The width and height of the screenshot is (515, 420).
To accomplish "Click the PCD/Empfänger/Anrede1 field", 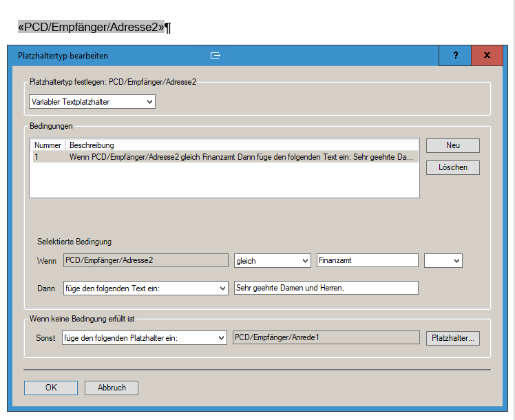I will [x=326, y=337].
